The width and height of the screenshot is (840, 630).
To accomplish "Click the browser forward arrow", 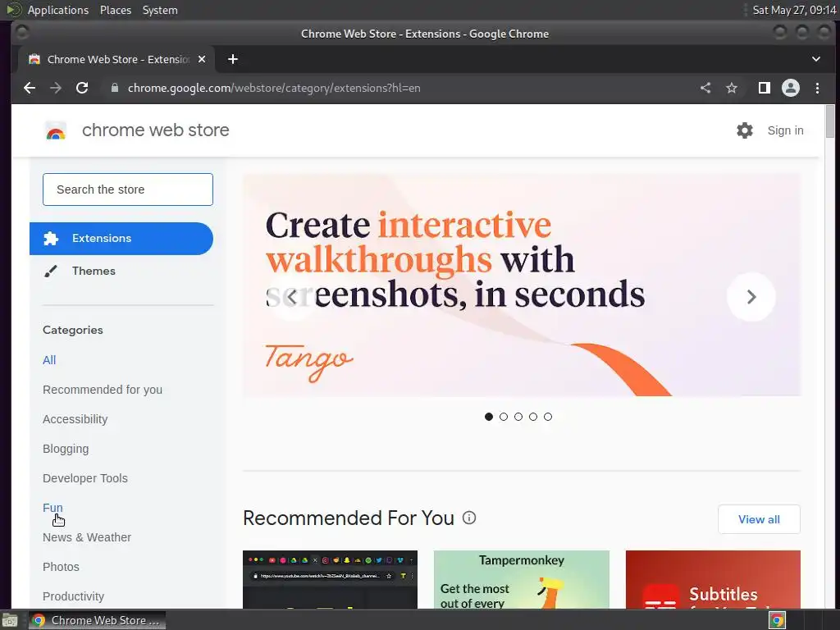I will pyautogui.click(x=56, y=88).
